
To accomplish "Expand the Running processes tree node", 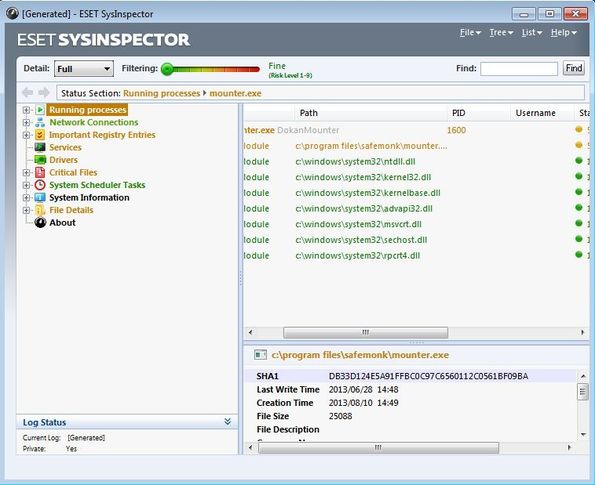I will click(26, 110).
